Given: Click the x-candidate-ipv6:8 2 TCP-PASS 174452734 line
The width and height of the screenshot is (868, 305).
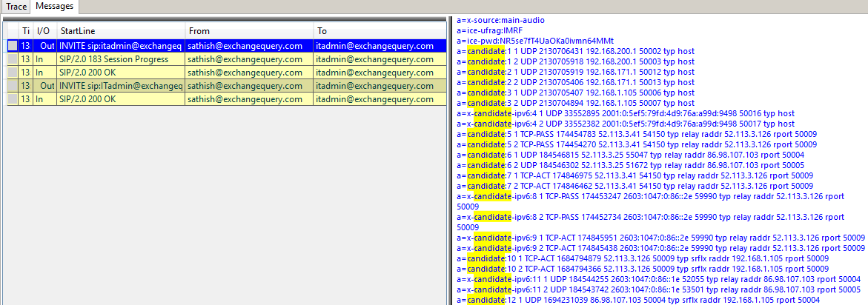Looking at the screenshot, I should click(x=651, y=222).
